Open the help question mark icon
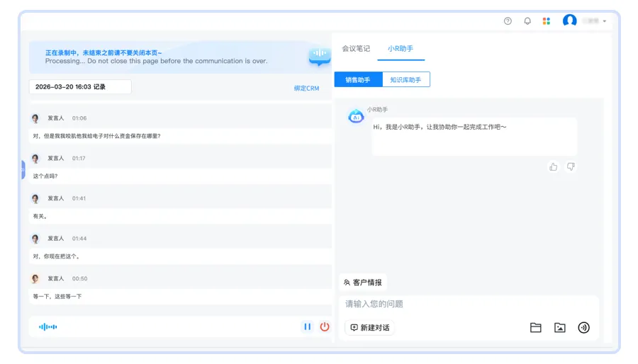Viewport: 638px width, 364px height. click(508, 21)
